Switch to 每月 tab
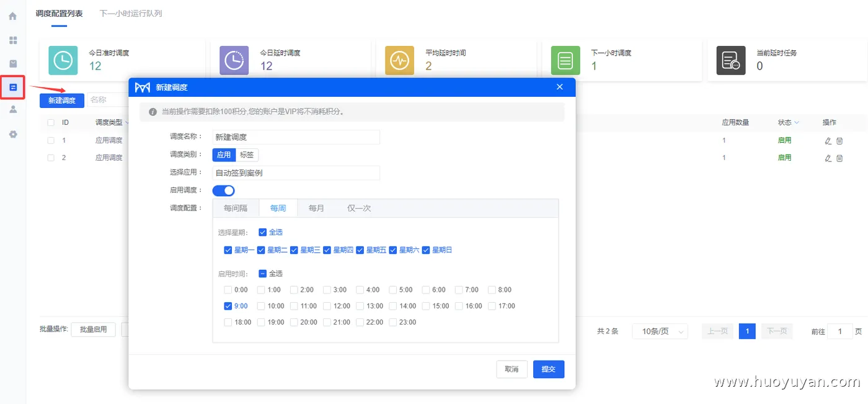 [316, 209]
